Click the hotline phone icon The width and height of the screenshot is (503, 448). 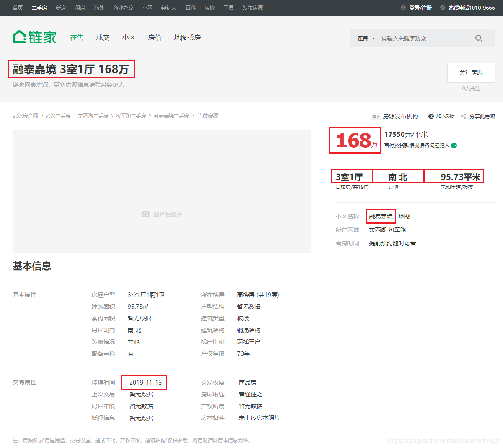pos(443,8)
